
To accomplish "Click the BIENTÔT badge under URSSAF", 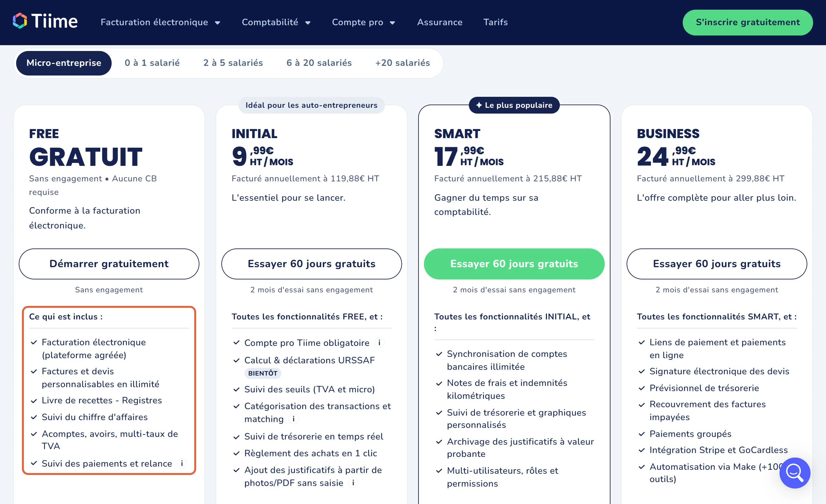I will (x=263, y=373).
